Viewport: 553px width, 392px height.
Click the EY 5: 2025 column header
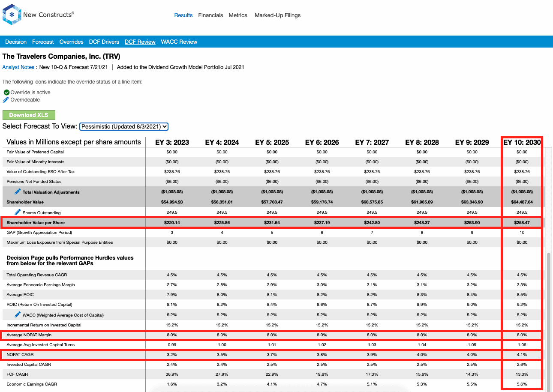click(x=272, y=142)
